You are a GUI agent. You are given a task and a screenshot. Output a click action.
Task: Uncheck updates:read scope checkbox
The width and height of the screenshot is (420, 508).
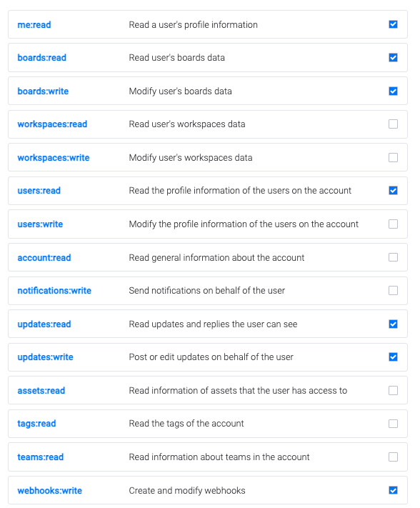point(393,324)
